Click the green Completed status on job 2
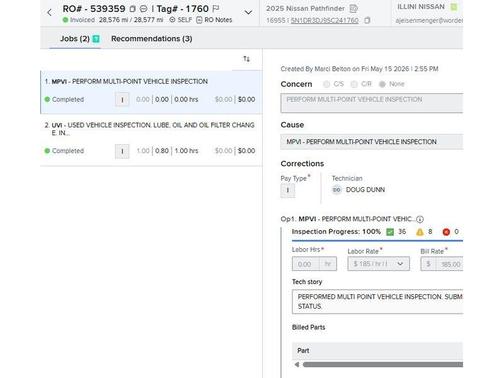 (64, 151)
